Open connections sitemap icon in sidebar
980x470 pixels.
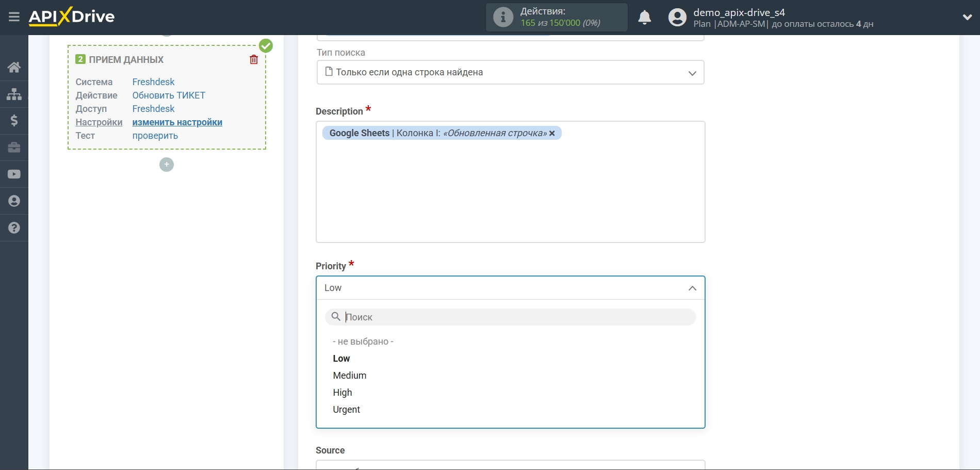[14, 94]
